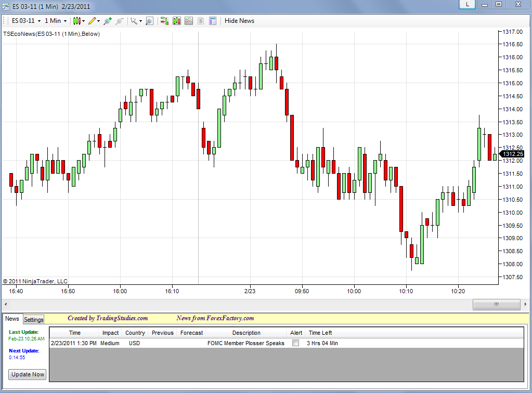Click the candlestick chart style icon

click(x=76, y=21)
